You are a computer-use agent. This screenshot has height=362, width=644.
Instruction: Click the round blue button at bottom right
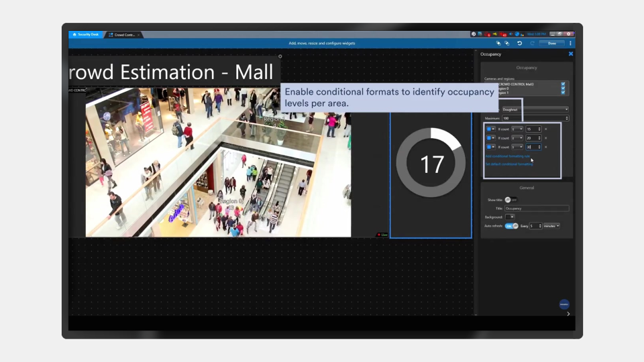[564, 304]
